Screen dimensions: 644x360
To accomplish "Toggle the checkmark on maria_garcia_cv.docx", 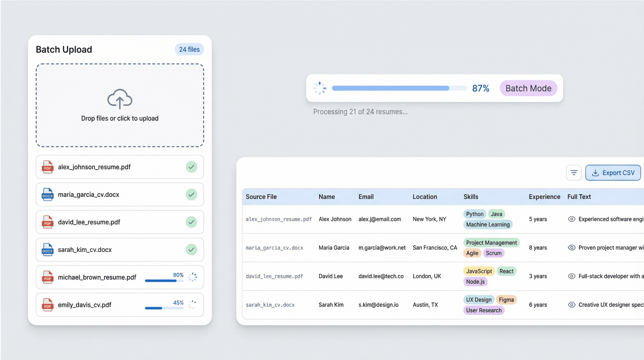I will pyautogui.click(x=192, y=195).
